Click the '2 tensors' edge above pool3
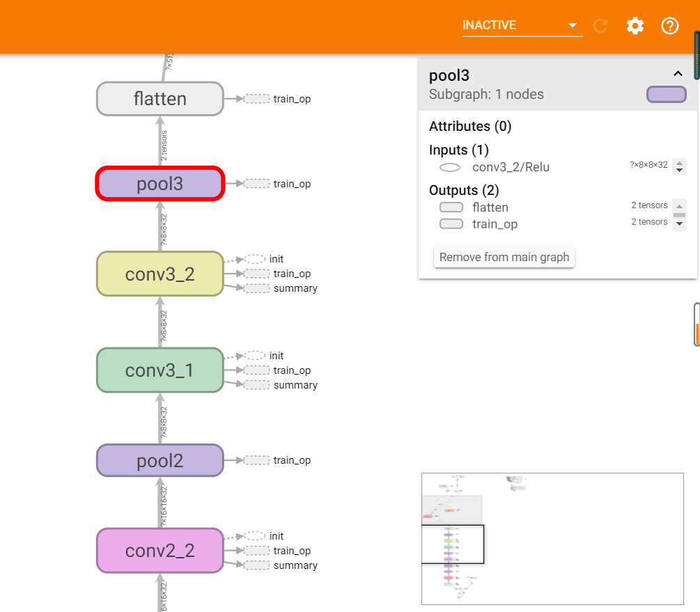Image resolution: width=700 pixels, height=612 pixels. click(164, 146)
